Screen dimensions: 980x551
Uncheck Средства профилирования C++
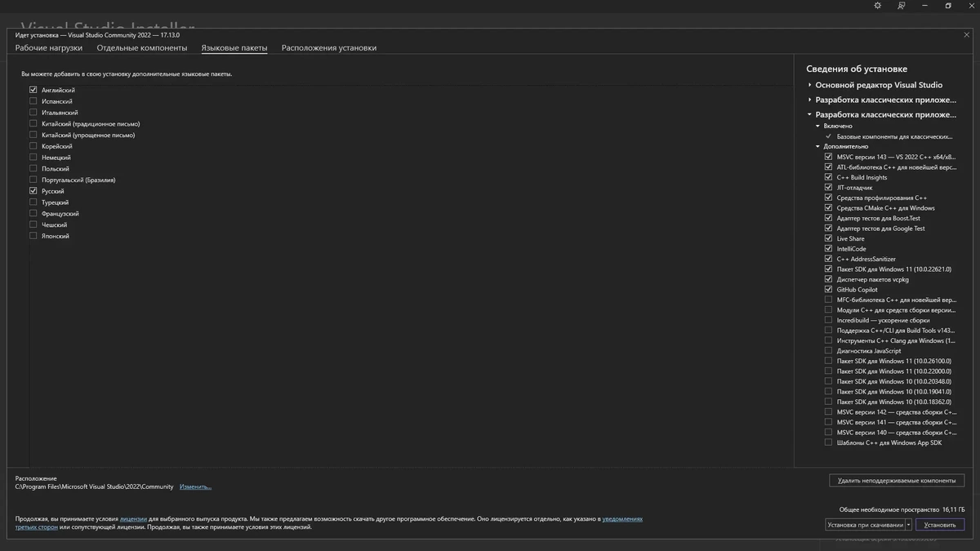pyautogui.click(x=829, y=198)
